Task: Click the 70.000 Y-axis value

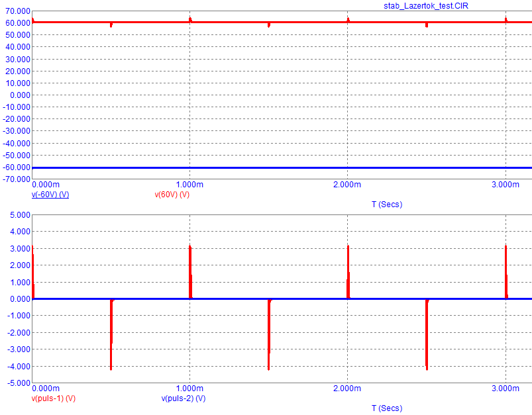Action: (18, 11)
